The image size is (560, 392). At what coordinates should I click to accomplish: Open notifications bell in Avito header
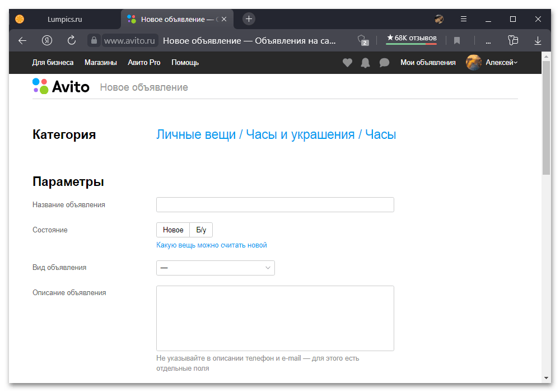pos(365,63)
